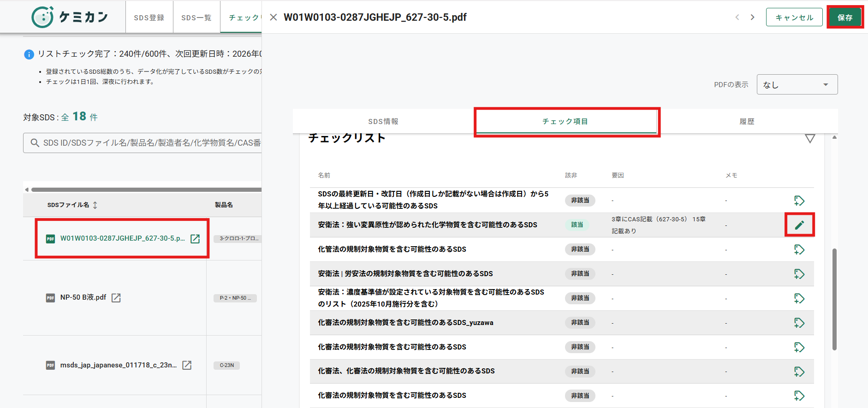The width and height of the screenshot is (868, 408).
Task: Sort by SDSファイル名 column arrows
Action: (95, 205)
